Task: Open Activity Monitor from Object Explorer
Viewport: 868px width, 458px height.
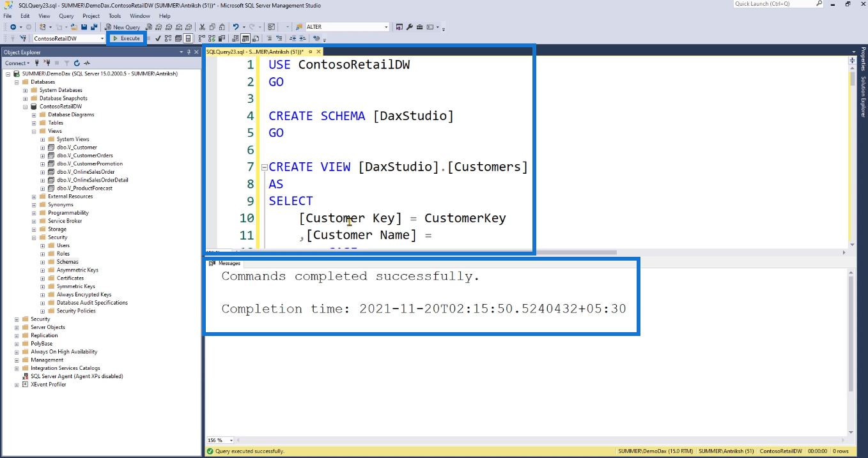Action: coord(87,63)
